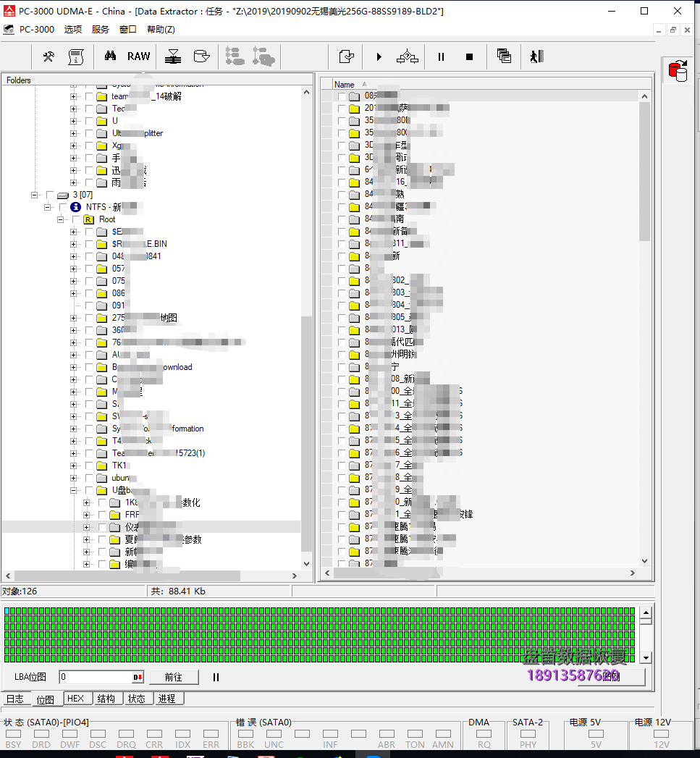
Task: Expand the folder ending ownload
Action: [74, 367]
